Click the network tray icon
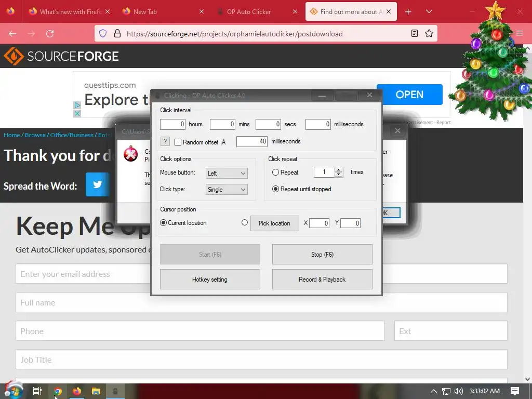532x399 pixels. tap(446, 391)
